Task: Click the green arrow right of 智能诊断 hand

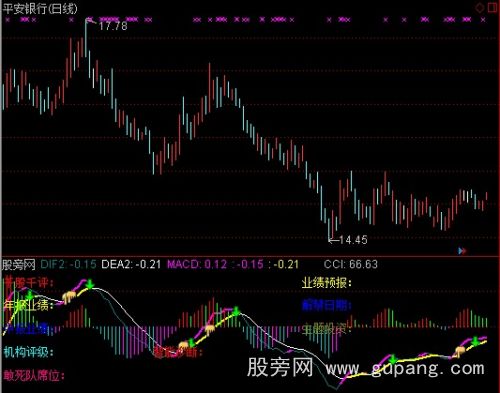Action: coord(192,342)
